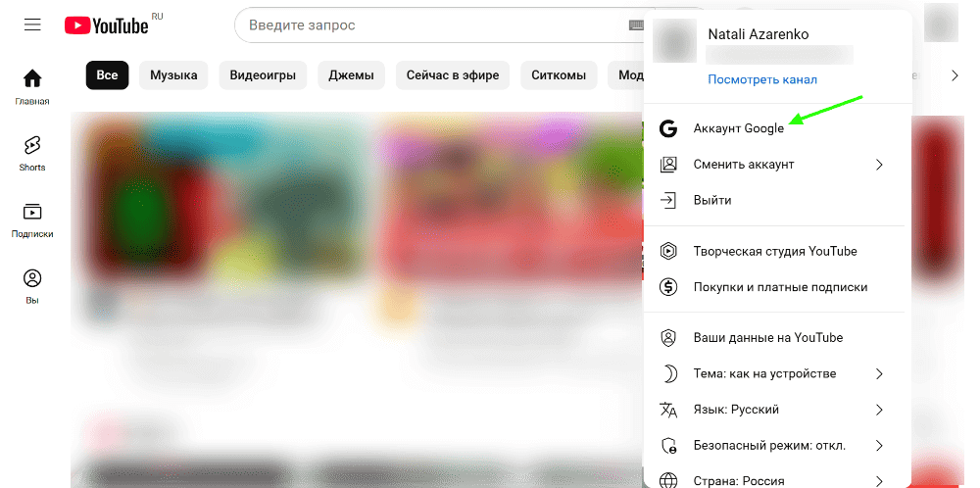Click the sign-out arrow icon

(668, 201)
